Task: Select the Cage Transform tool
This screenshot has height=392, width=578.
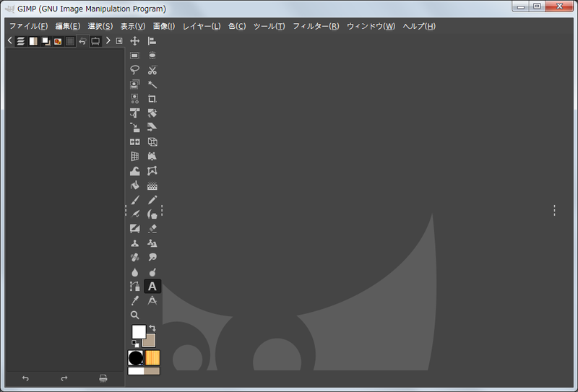Action: point(152,171)
